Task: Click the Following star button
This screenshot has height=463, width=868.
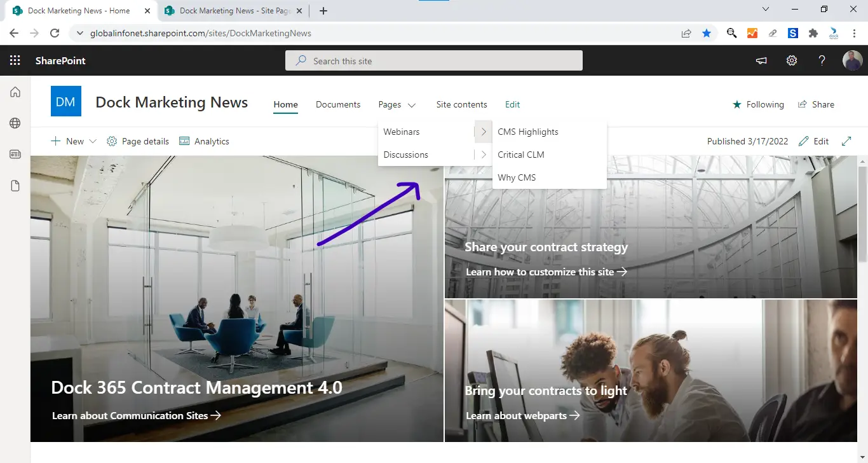Action: pos(759,104)
